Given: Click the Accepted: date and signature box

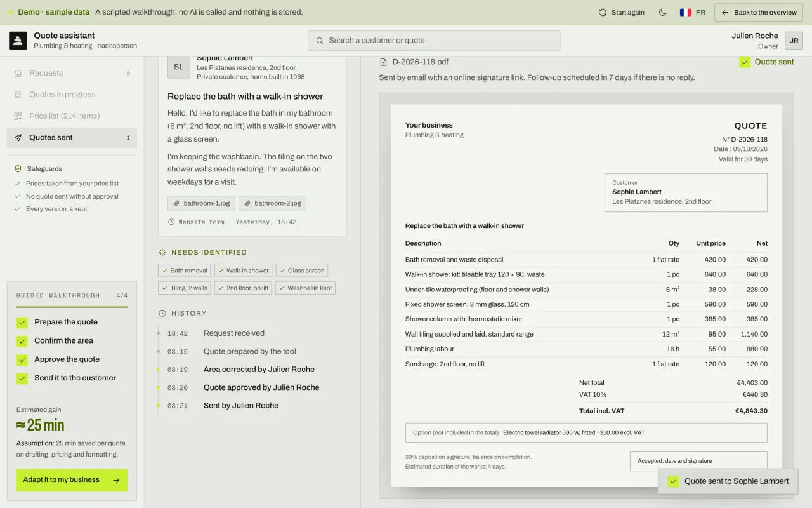Looking at the screenshot, I should tap(698, 461).
